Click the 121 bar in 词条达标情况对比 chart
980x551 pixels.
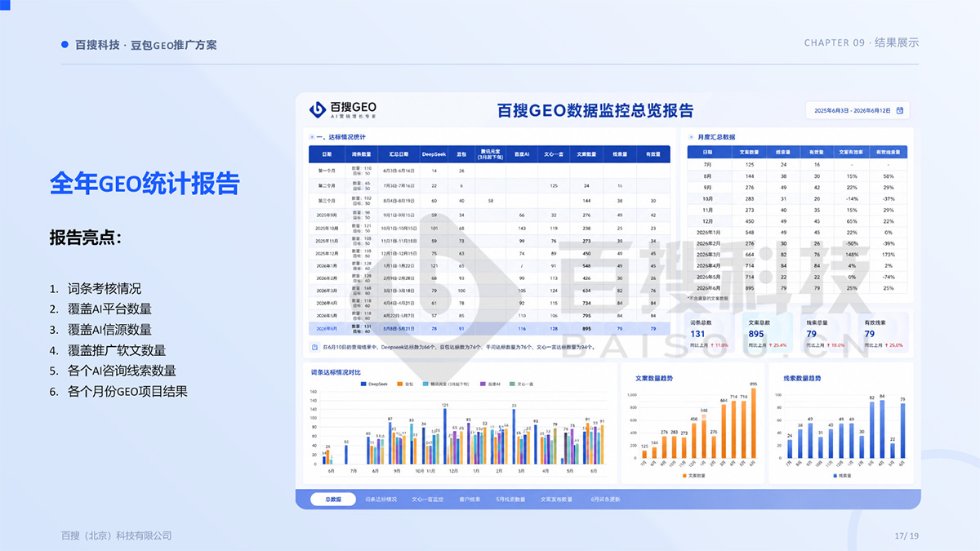(443, 437)
